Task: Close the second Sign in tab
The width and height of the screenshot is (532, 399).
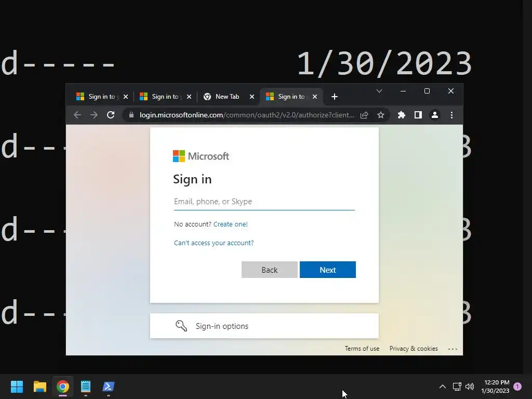Action: tap(189, 97)
